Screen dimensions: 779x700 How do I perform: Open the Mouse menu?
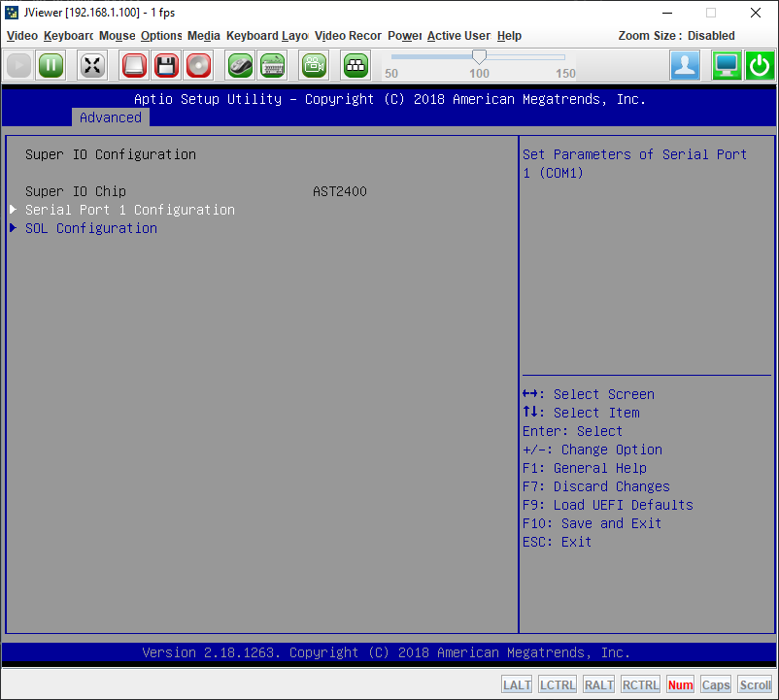tap(118, 36)
